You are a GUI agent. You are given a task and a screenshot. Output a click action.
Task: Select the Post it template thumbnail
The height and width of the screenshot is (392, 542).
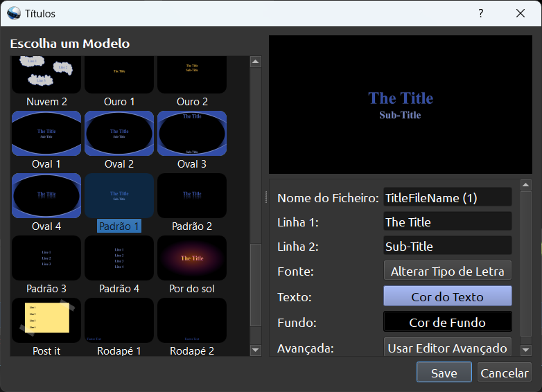pos(46,320)
